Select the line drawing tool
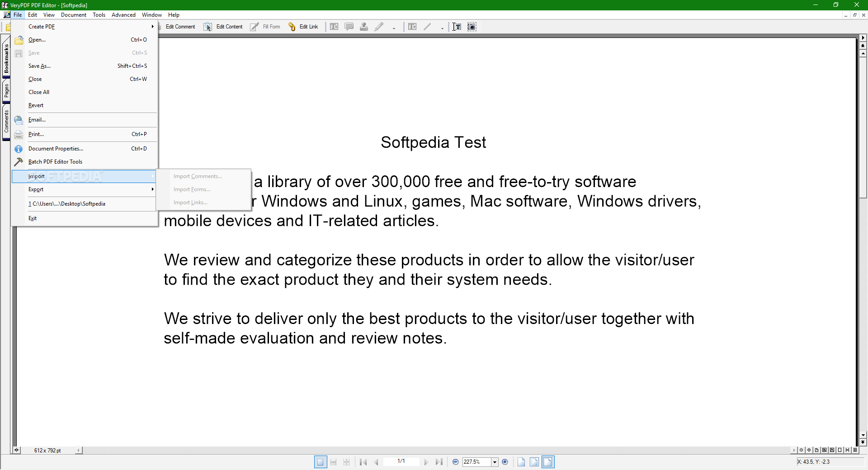The width and height of the screenshot is (868, 470). [427, 27]
